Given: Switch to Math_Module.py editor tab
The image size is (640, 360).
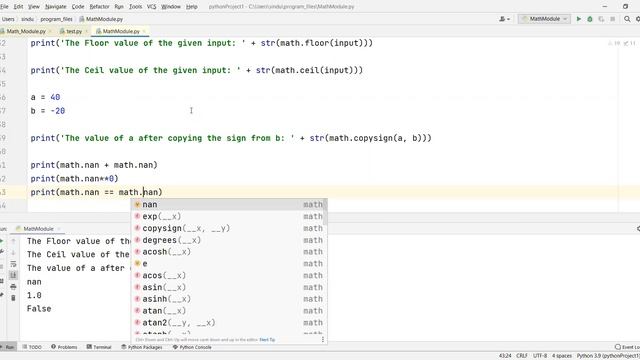Looking at the screenshot, I should pos(25,31).
